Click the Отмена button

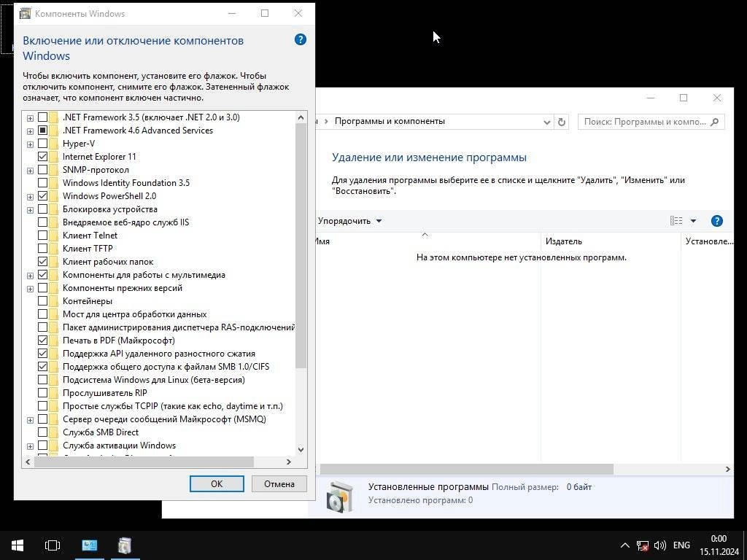279,484
